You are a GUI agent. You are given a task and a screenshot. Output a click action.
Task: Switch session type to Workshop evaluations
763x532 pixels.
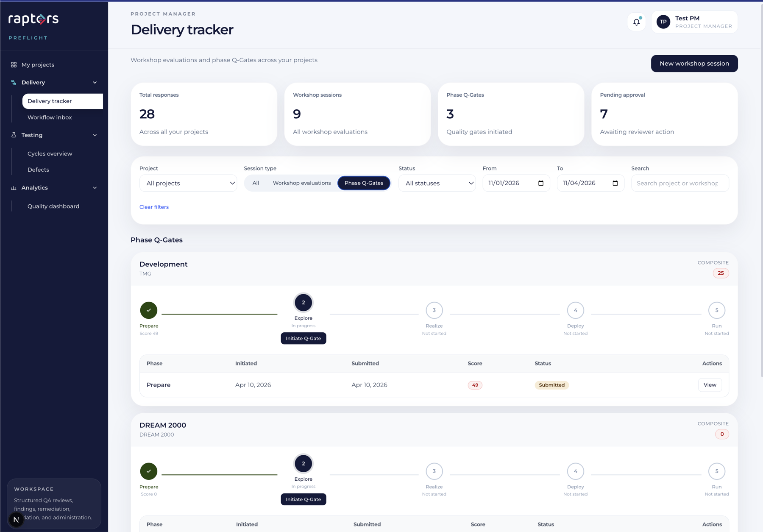point(301,183)
